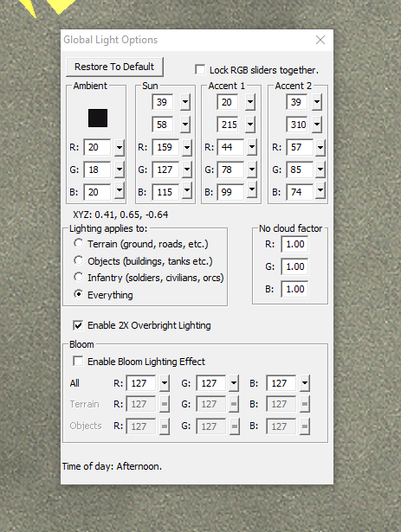This screenshot has width=401, height=532.
Task: Click the Restore To Default button
Action: [114, 67]
